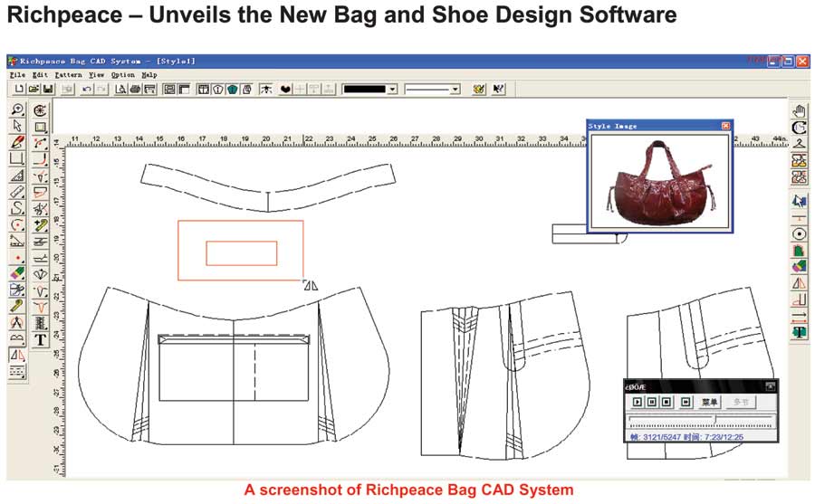Open the Help menu
The width and height of the screenshot is (815, 504).
[149, 75]
